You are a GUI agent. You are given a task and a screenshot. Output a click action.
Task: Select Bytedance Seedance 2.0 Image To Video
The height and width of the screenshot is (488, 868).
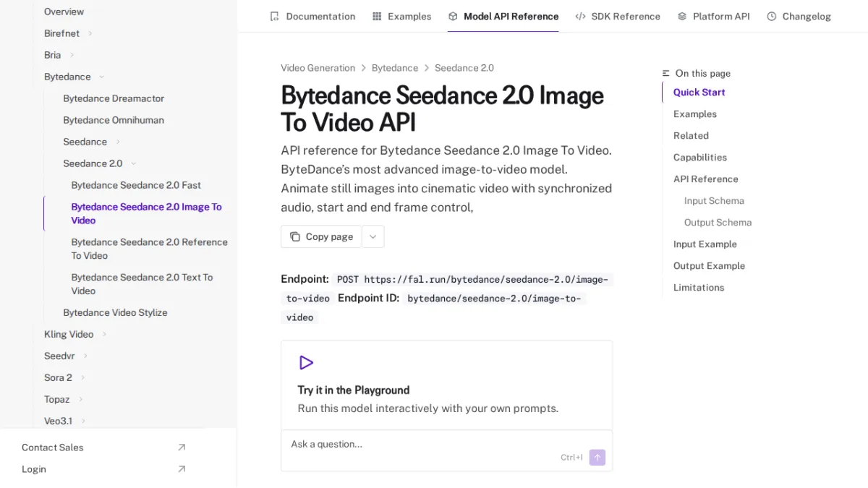point(146,213)
